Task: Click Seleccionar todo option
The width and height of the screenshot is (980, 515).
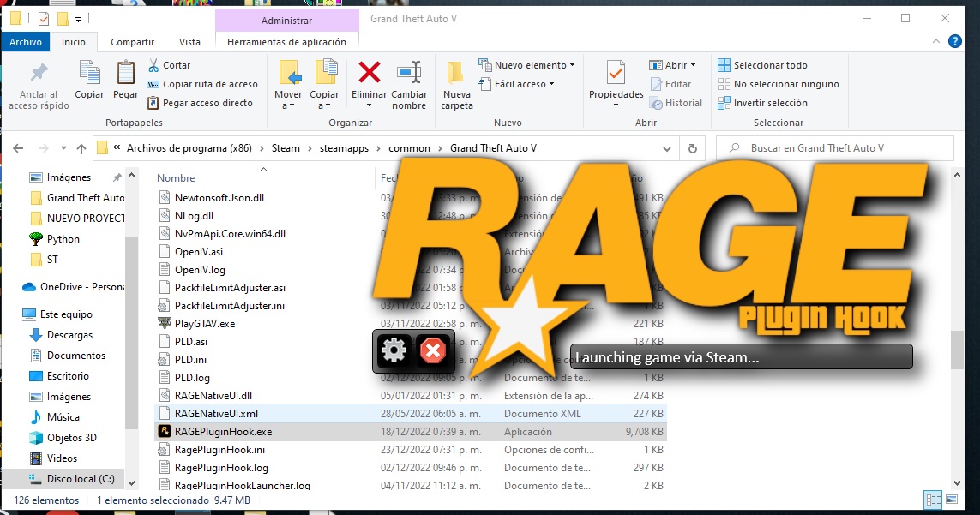Action: point(770,65)
